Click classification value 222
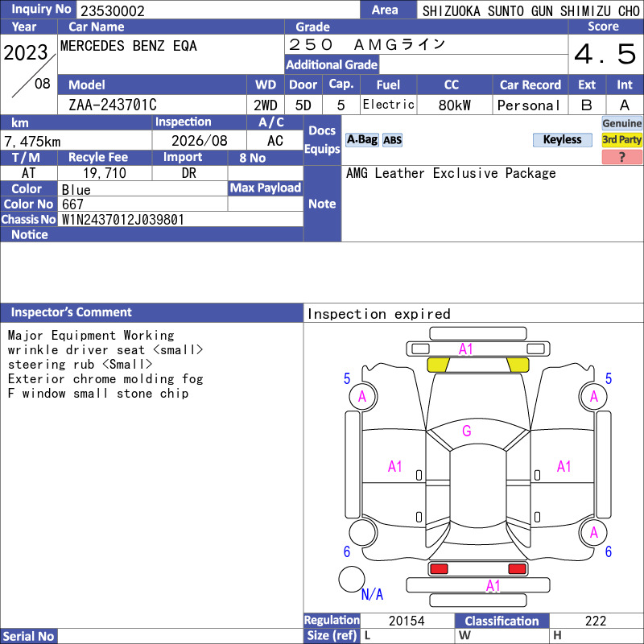 coord(596,621)
